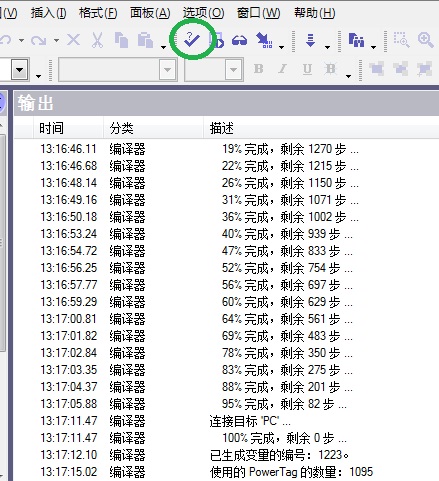Select row '使用的 PowerTag 的数量: 1095'
439x481 pixels.
pyautogui.click(x=227, y=472)
